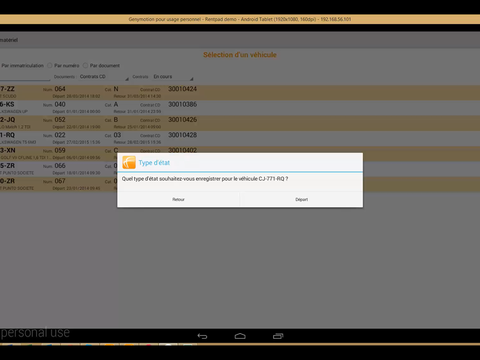Click the dialog question mentioning CJ-771-RQ
Viewport: 480px width, 360px height.
click(205, 179)
